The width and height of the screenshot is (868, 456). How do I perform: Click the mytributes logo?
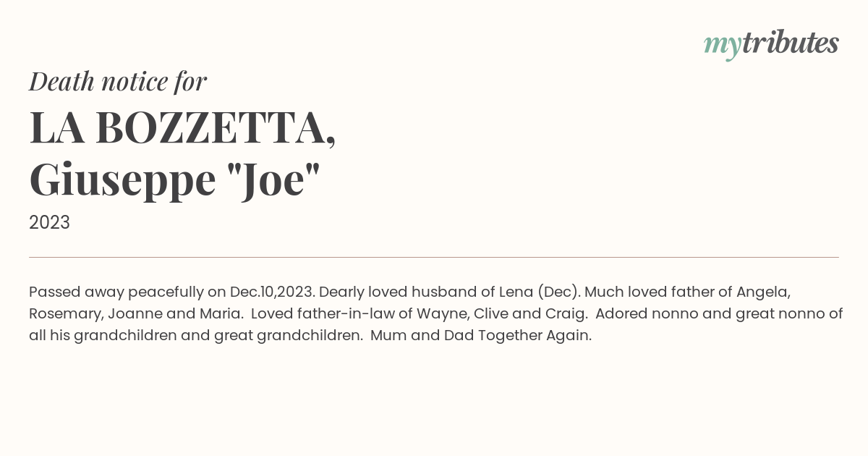coord(771,45)
